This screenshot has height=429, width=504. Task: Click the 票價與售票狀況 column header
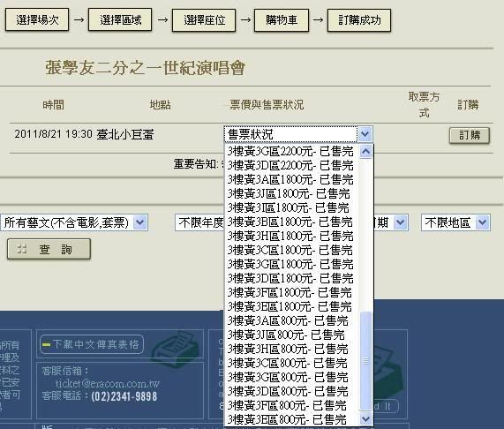click(x=267, y=105)
